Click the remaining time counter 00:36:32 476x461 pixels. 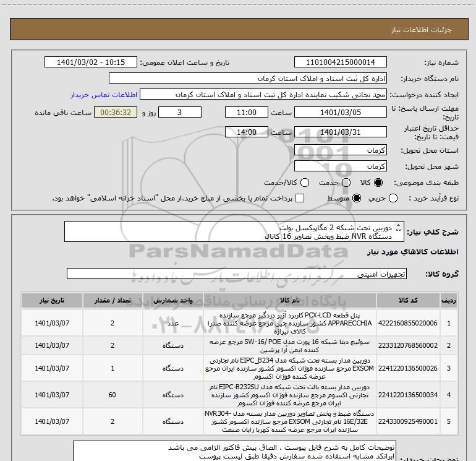tap(116, 113)
